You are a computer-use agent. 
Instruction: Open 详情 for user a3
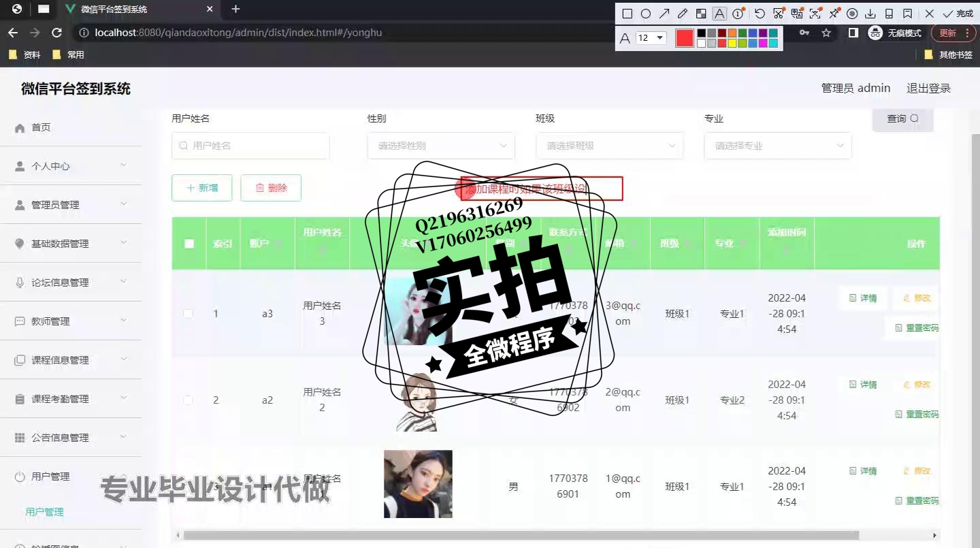click(x=863, y=298)
